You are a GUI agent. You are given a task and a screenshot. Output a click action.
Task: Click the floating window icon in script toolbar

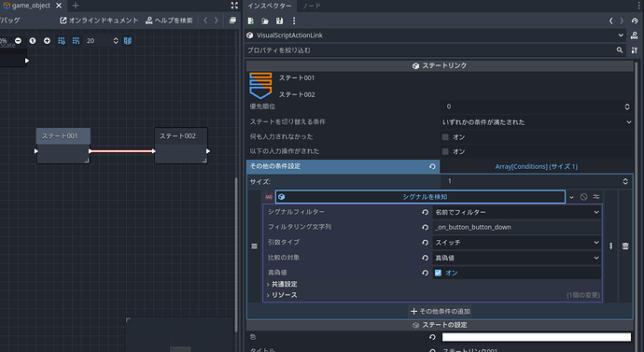click(x=232, y=21)
